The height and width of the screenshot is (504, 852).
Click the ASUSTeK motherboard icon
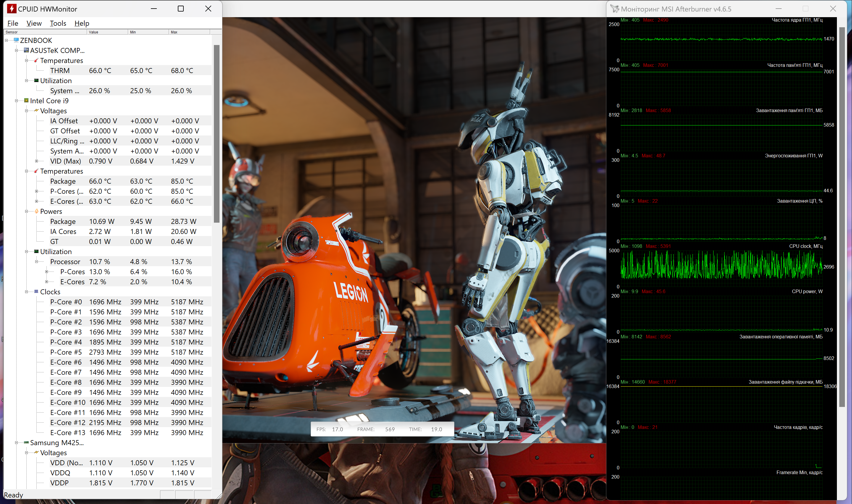point(26,50)
